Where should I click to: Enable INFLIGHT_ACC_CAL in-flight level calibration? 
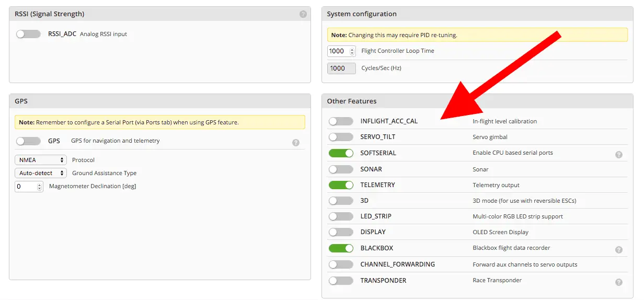click(341, 121)
